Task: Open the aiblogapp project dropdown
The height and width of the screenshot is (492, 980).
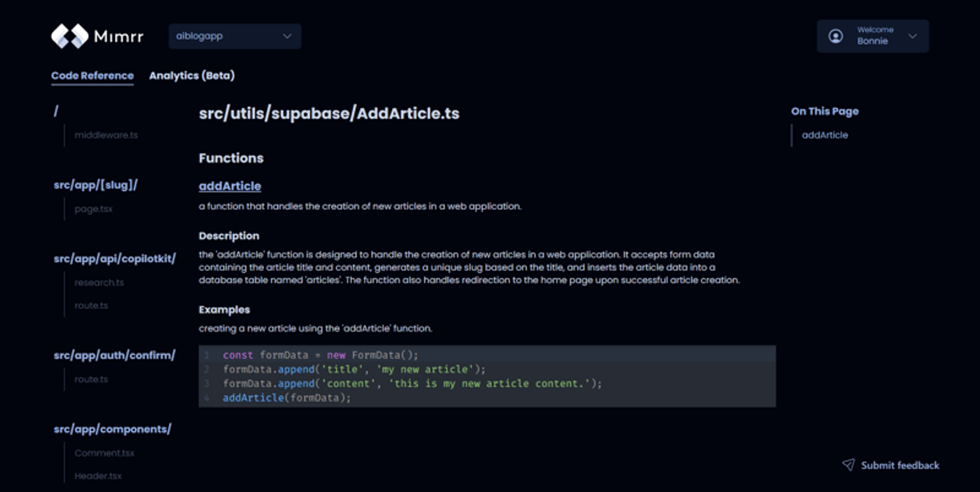Action: tap(235, 36)
